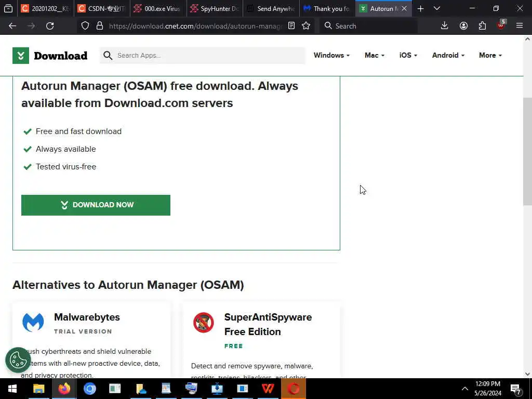List all tabs with the chevron

coord(437,9)
